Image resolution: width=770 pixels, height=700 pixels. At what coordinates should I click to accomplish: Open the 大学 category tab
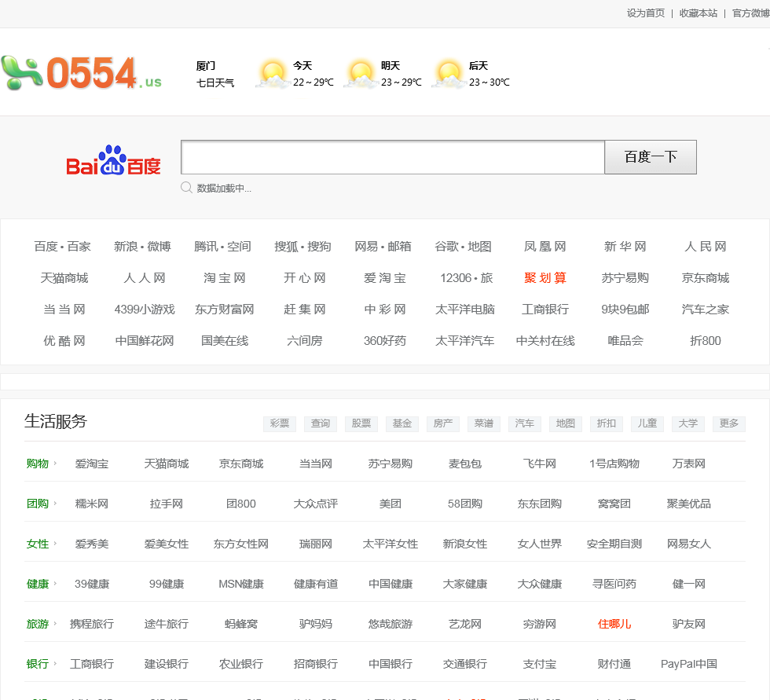coord(687,423)
